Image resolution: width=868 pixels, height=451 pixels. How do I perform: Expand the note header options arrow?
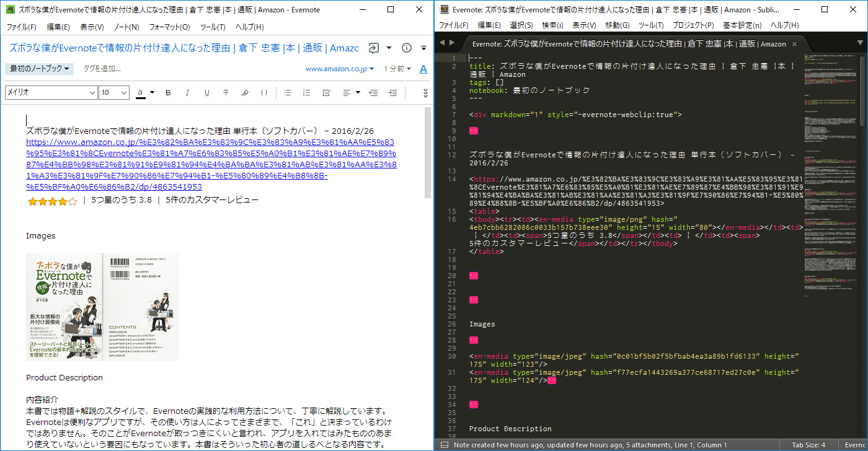(423, 48)
